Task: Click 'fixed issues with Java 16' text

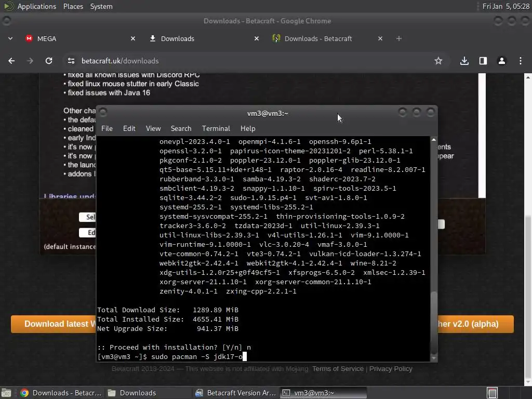Action: (109, 92)
